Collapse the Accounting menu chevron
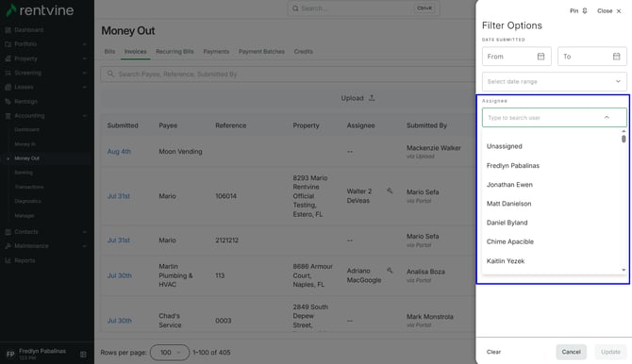The width and height of the screenshot is (632, 364). coord(85,116)
